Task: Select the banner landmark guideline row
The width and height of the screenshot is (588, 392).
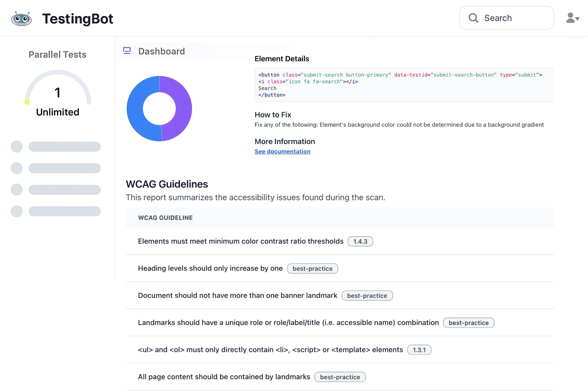Action: (x=340, y=296)
